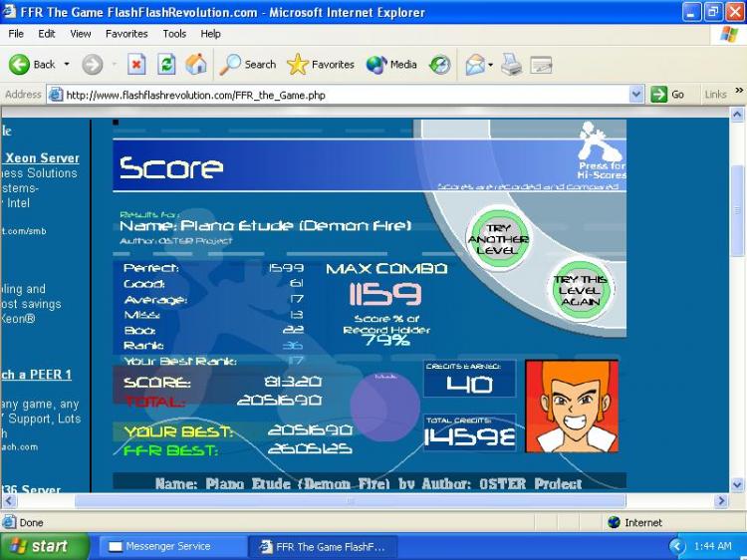Click the orange-haired avatar picture
This screenshot has height=560, width=747.
pyautogui.click(x=572, y=407)
